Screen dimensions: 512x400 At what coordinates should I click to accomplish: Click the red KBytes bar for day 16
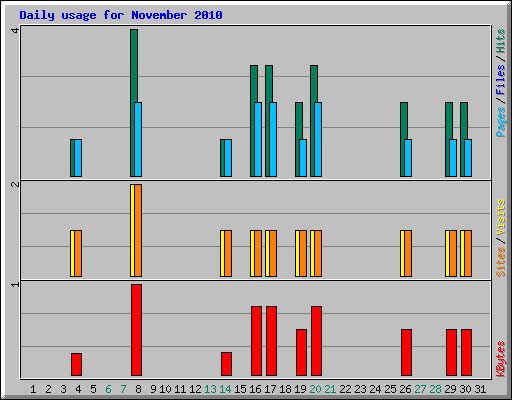coord(256,341)
